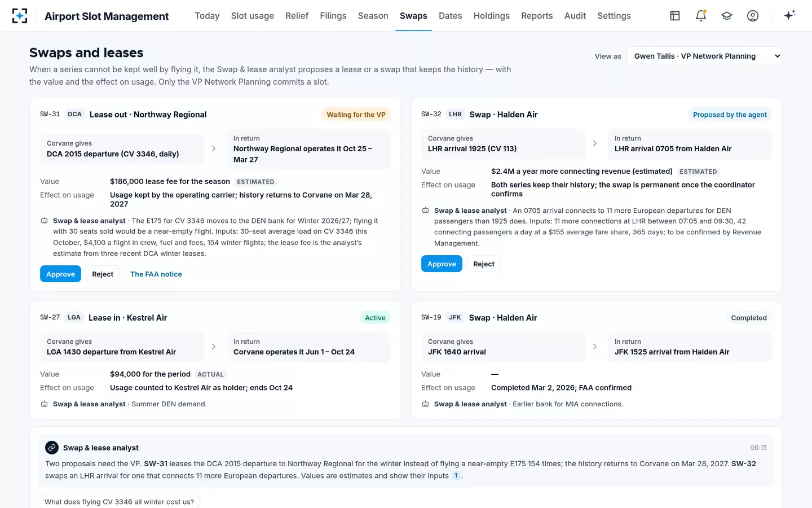Open the sparkle assistant icon

click(x=789, y=15)
